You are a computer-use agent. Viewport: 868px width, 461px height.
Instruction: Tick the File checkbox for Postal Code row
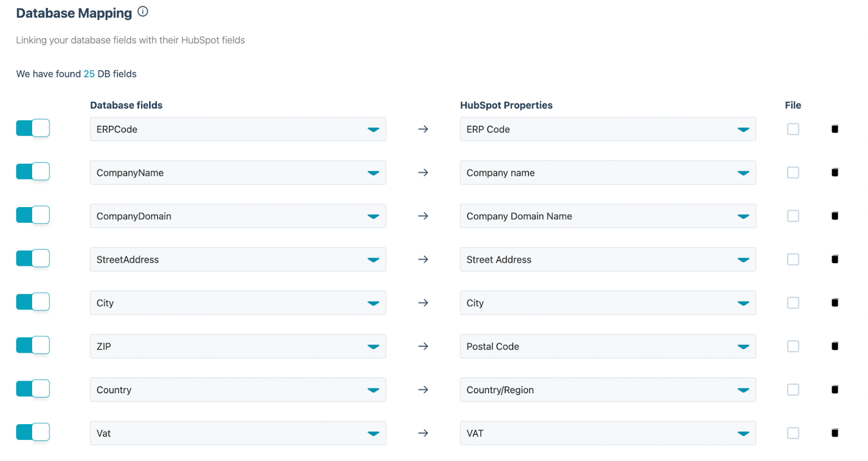[793, 346]
